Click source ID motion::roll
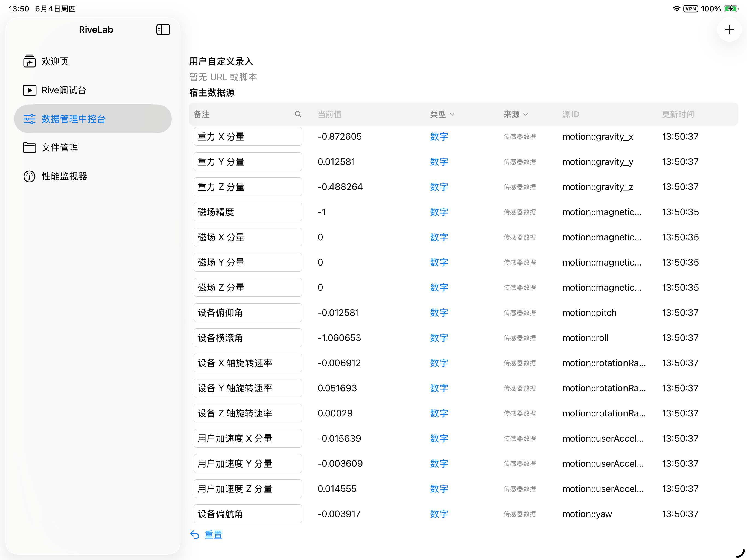The height and width of the screenshot is (560, 747). point(585,338)
